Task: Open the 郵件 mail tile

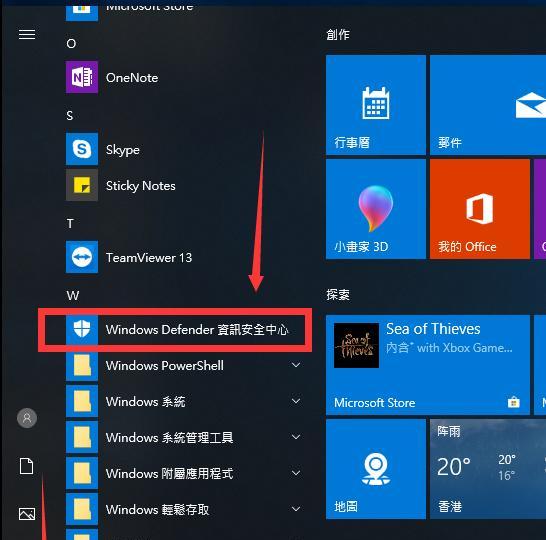Action: 488,105
